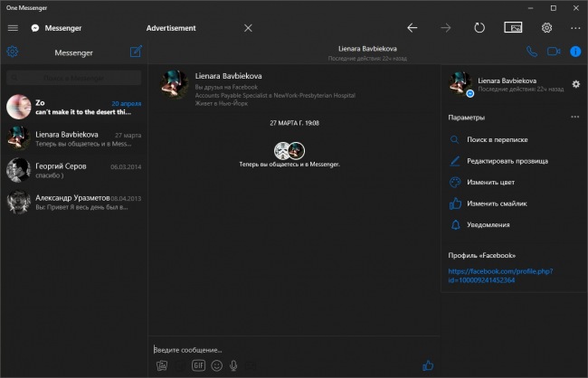
Task: Record a voice message with the microphone
Action: pos(233,365)
